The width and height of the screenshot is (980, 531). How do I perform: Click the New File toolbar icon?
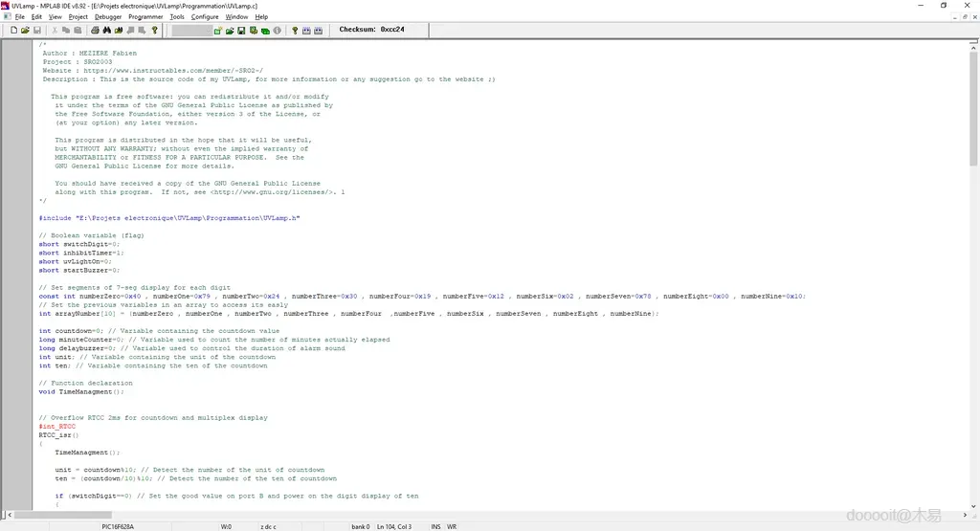click(13, 31)
